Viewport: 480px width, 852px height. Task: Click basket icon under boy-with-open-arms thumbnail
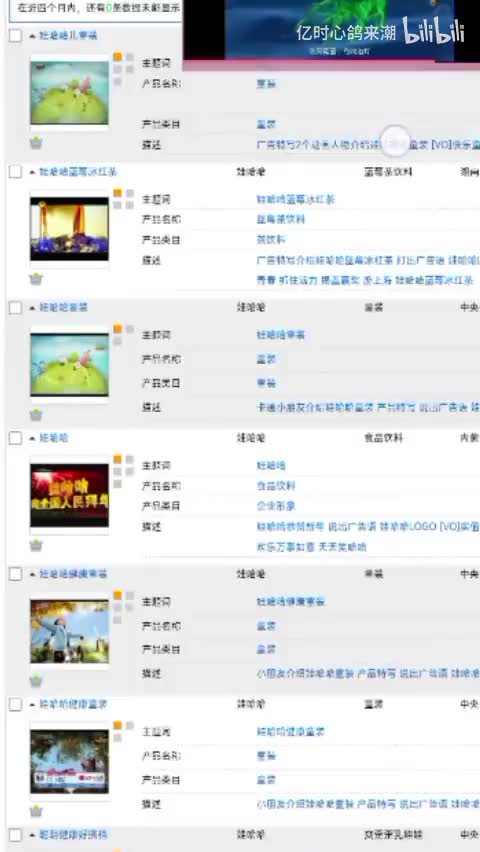[36, 681]
